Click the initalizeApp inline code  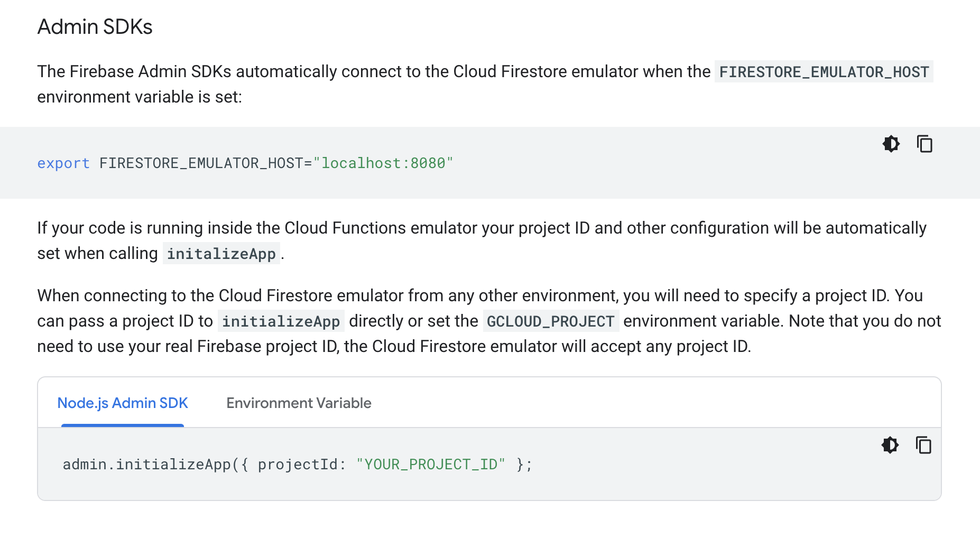[221, 254]
